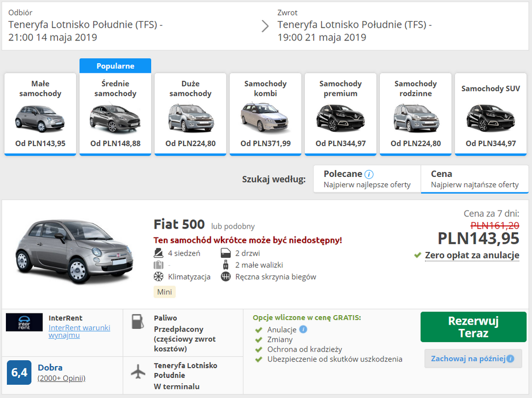Click 'Opcje wliczone w cenę GRATIS:' heading

(307, 318)
